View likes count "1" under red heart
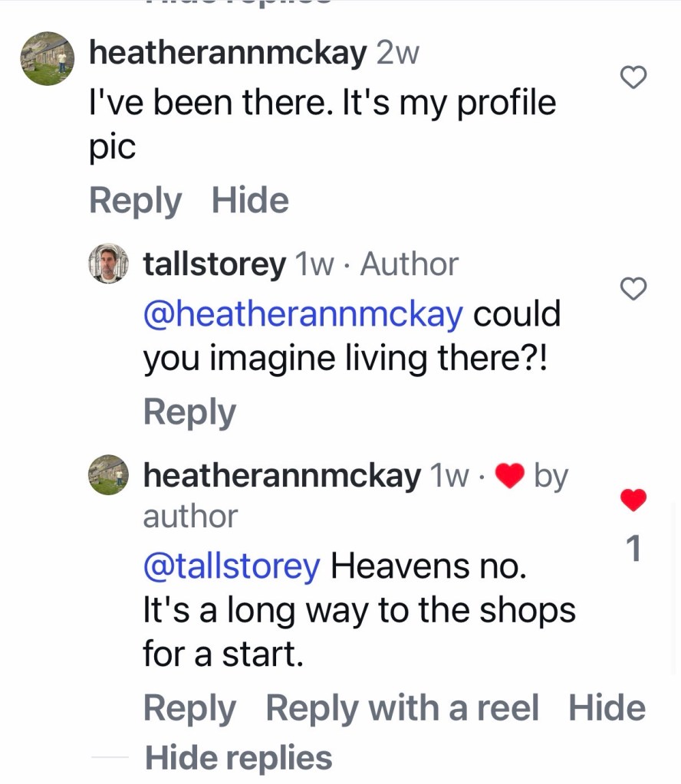 click(x=633, y=549)
